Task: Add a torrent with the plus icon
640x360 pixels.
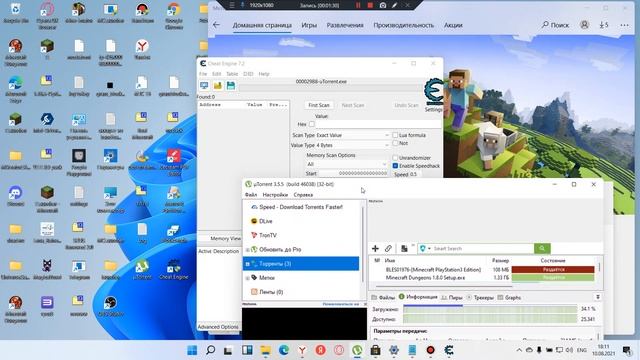Action: (375, 248)
